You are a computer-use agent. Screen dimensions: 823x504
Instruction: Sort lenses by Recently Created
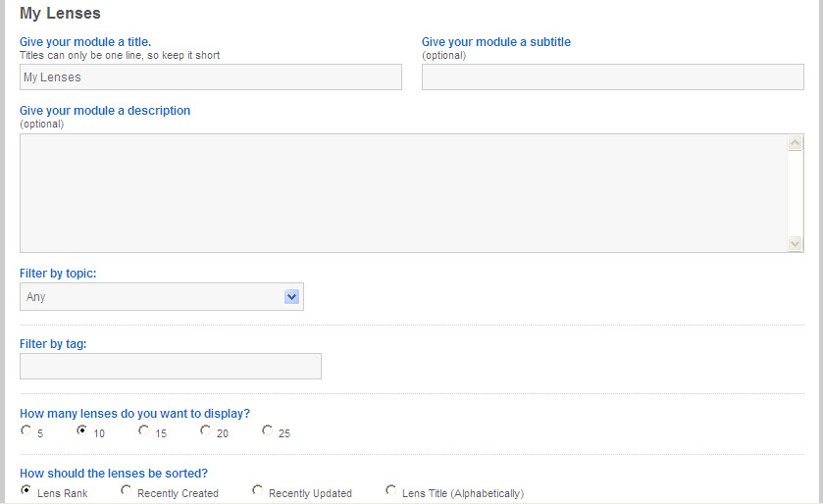pos(126,490)
